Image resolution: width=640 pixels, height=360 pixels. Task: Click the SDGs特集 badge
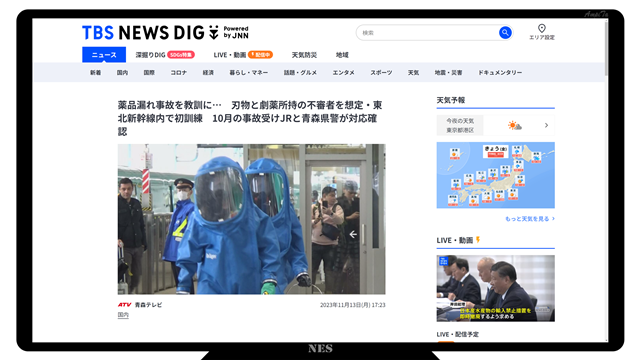click(181, 55)
